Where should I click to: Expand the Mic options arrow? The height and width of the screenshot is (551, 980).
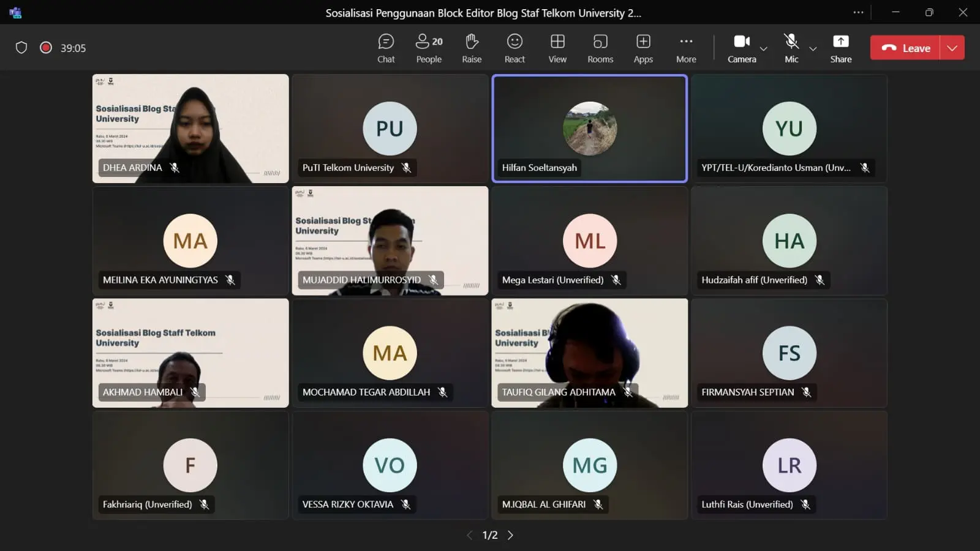[813, 48]
